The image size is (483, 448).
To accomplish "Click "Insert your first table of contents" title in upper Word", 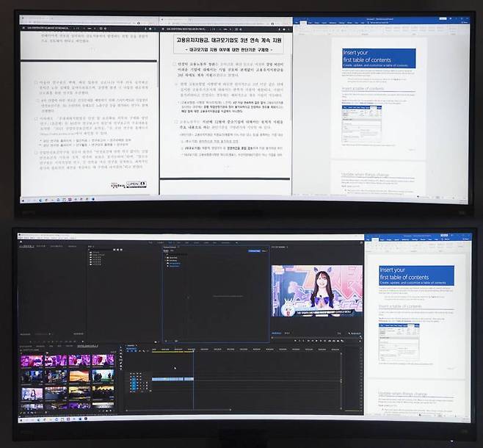I will pyautogui.click(x=367, y=56).
